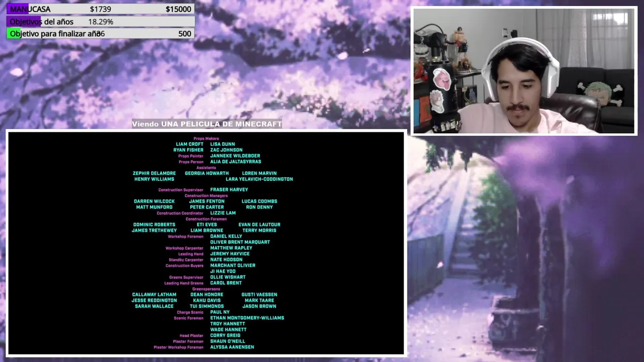Click the Plaster Workshop Foreman role label

(x=179, y=347)
